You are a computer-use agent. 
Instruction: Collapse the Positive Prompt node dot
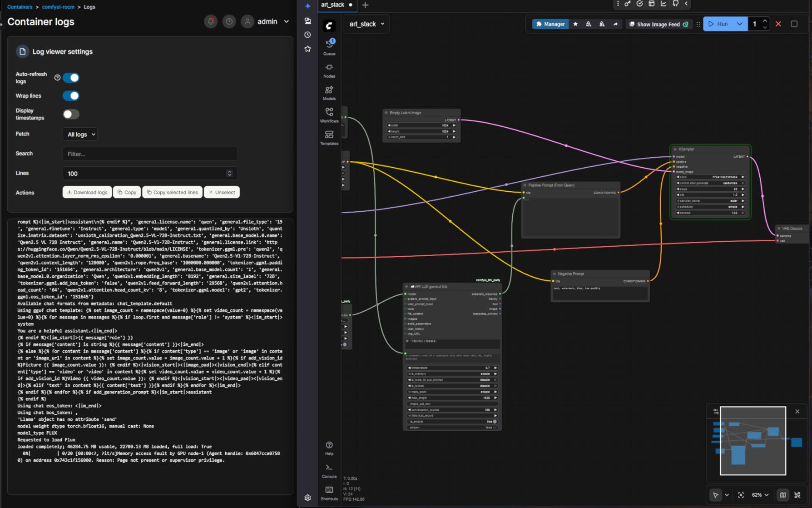point(525,185)
